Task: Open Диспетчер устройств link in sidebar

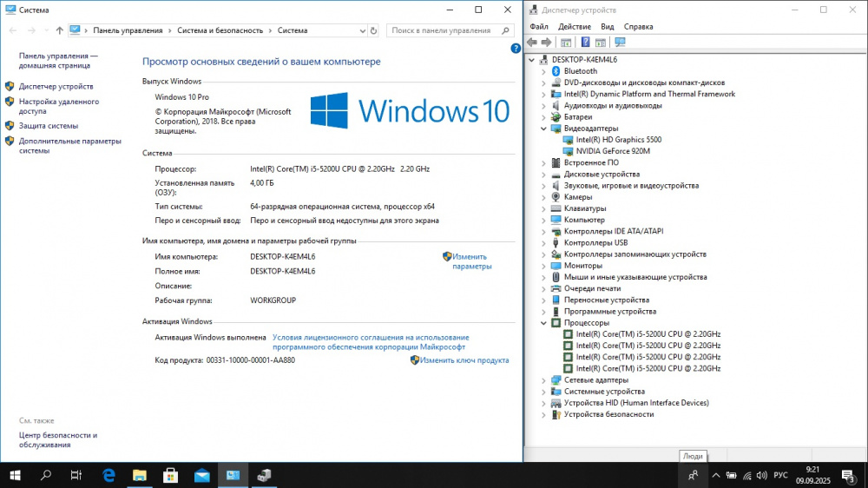Action: click(56, 87)
